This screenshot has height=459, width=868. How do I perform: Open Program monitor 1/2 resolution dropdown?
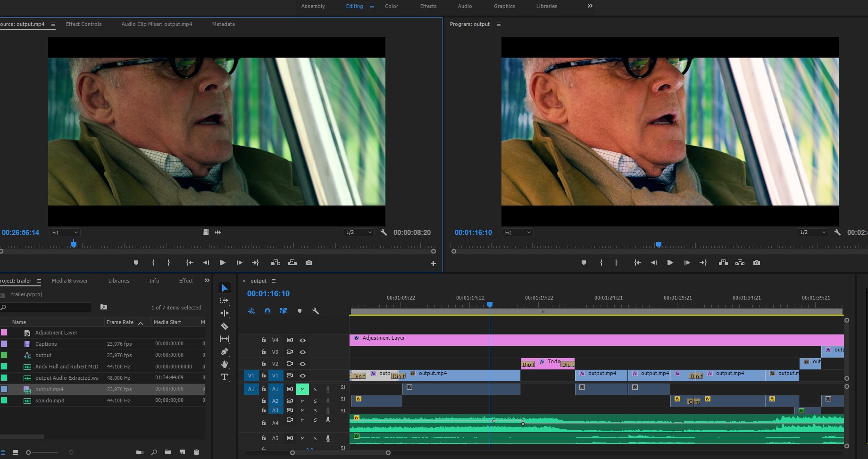click(x=812, y=233)
